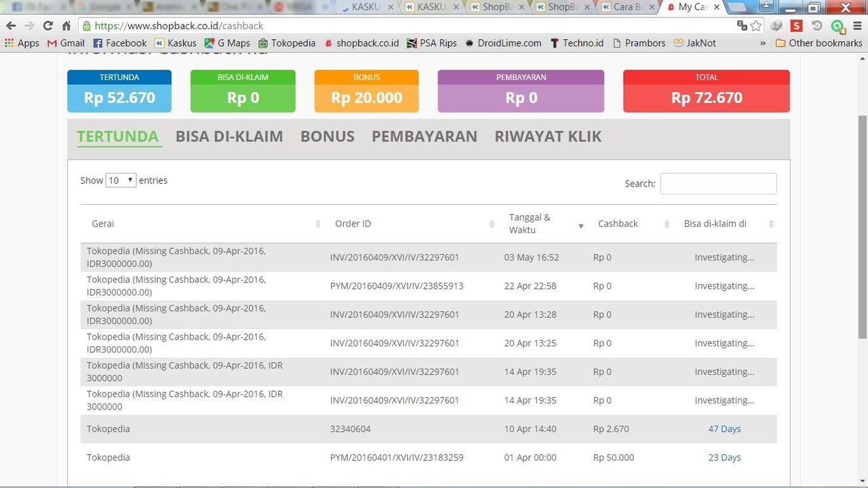
Task: Switch to the Cara Be browser tab
Action: click(627, 7)
